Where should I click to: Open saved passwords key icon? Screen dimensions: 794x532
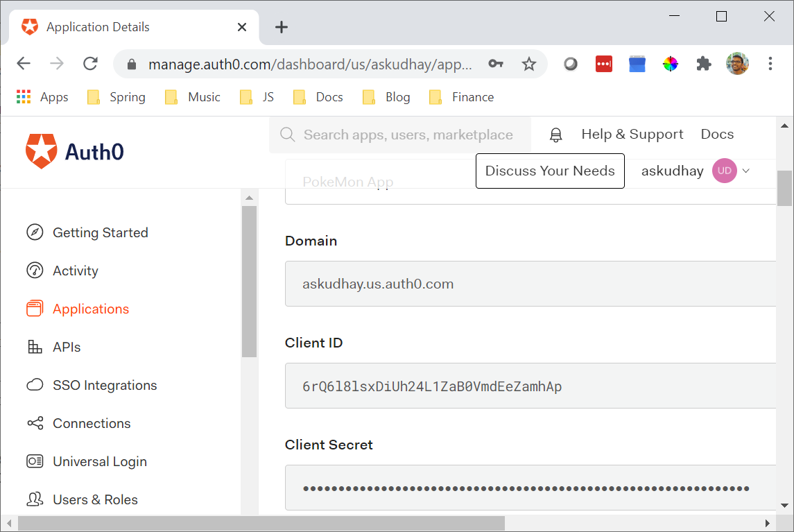[x=496, y=64]
